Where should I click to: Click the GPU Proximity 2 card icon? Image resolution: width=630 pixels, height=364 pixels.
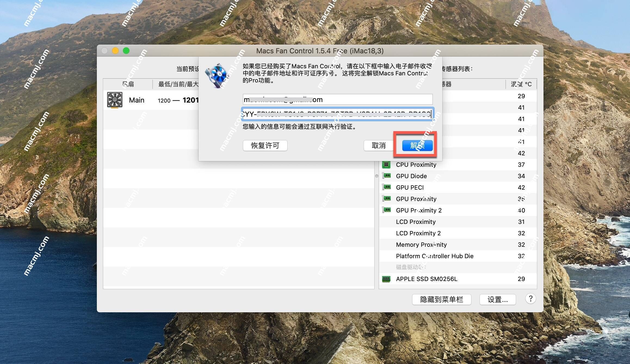click(x=386, y=210)
